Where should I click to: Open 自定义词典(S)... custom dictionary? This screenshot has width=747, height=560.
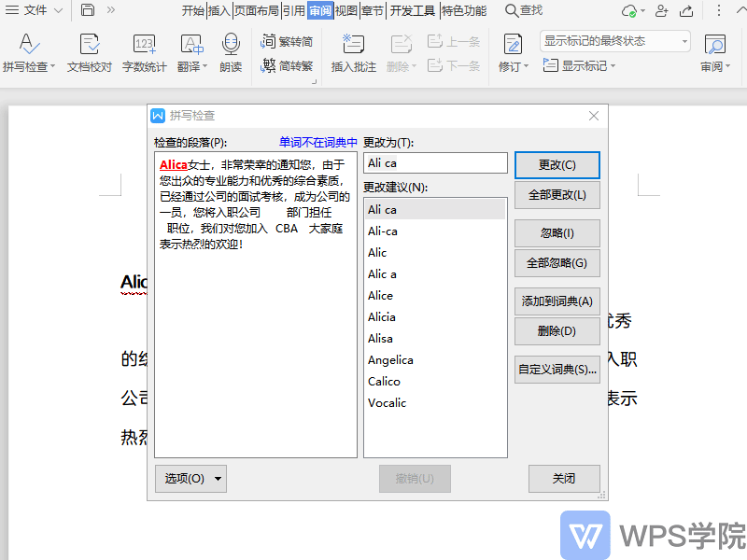click(557, 370)
